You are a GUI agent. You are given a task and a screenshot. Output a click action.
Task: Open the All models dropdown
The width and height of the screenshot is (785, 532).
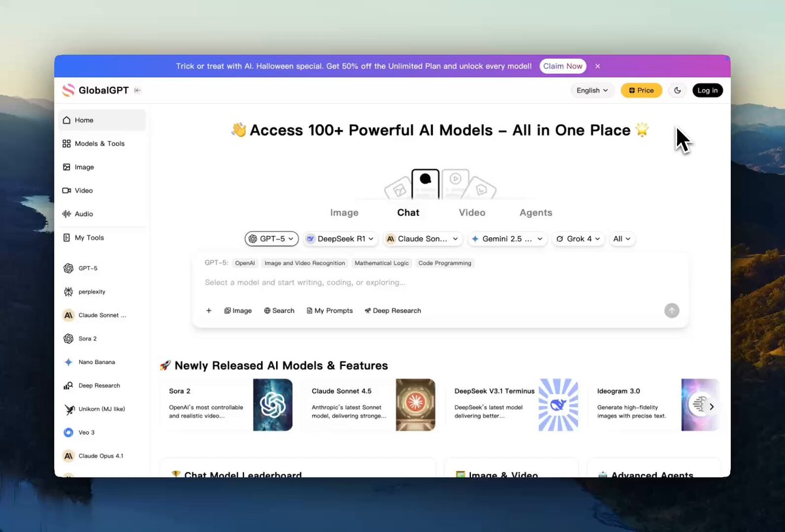click(x=622, y=239)
